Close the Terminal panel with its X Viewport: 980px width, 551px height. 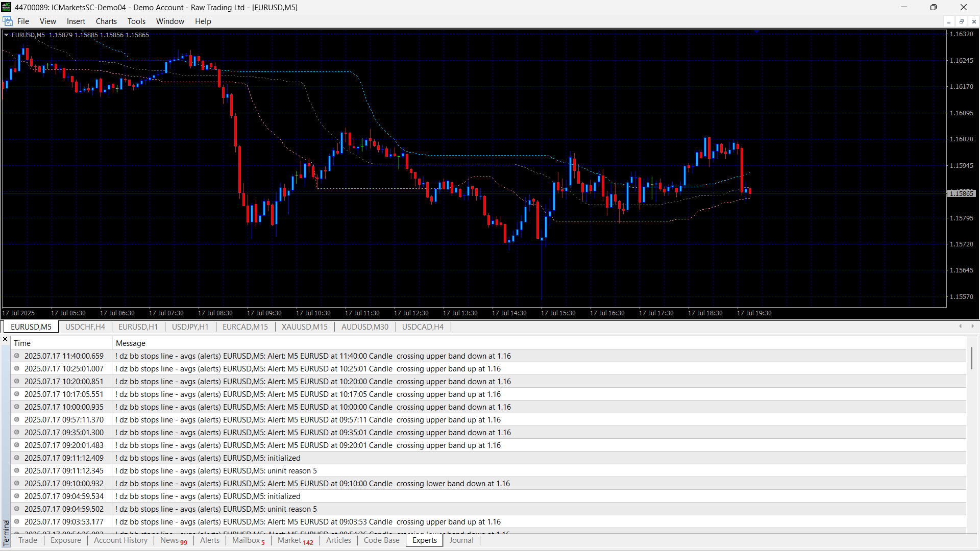[x=5, y=339]
